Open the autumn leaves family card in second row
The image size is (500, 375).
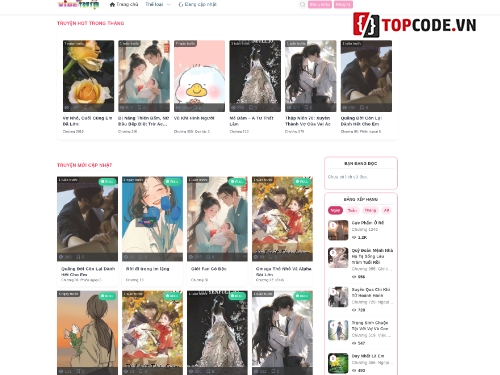(x=152, y=333)
